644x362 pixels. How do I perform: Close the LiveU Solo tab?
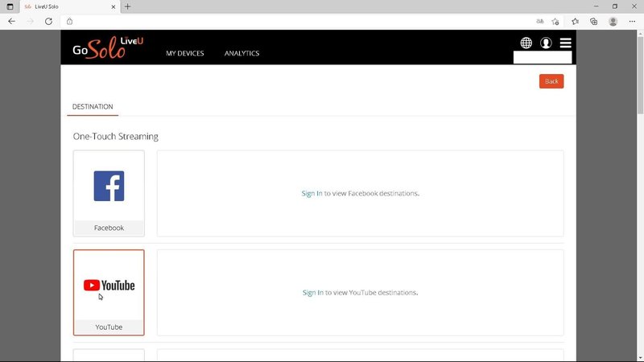click(x=114, y=6)
